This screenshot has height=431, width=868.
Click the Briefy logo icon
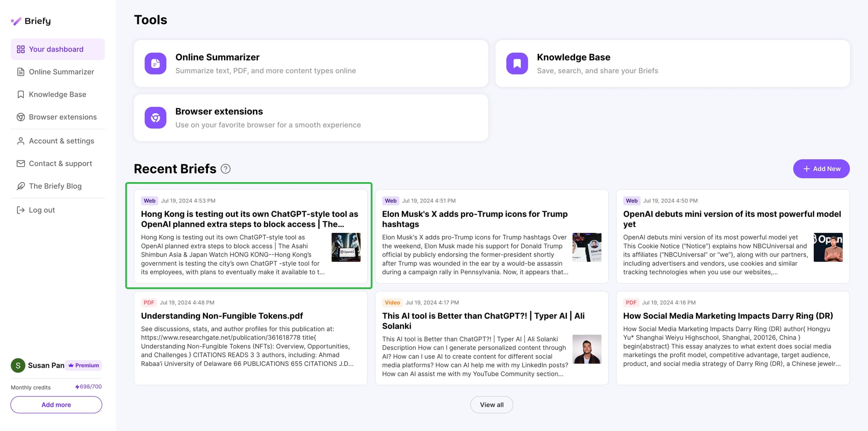tap(16, 21)
